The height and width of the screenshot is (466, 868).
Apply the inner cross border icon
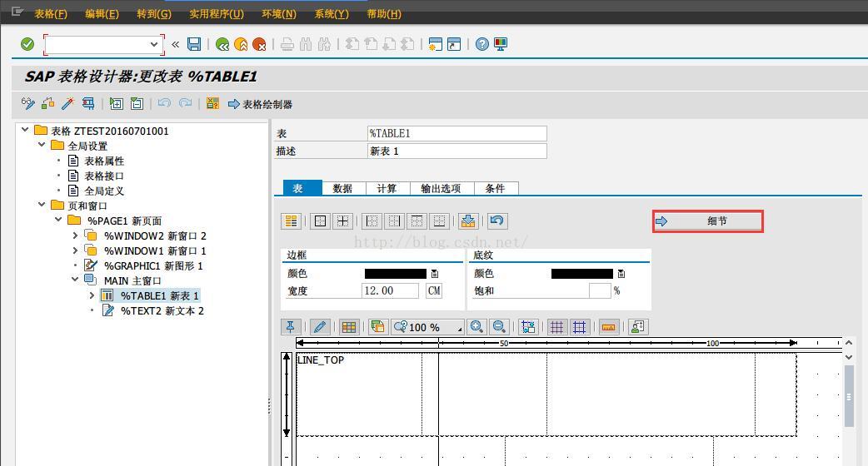click(x=342, y=221)
